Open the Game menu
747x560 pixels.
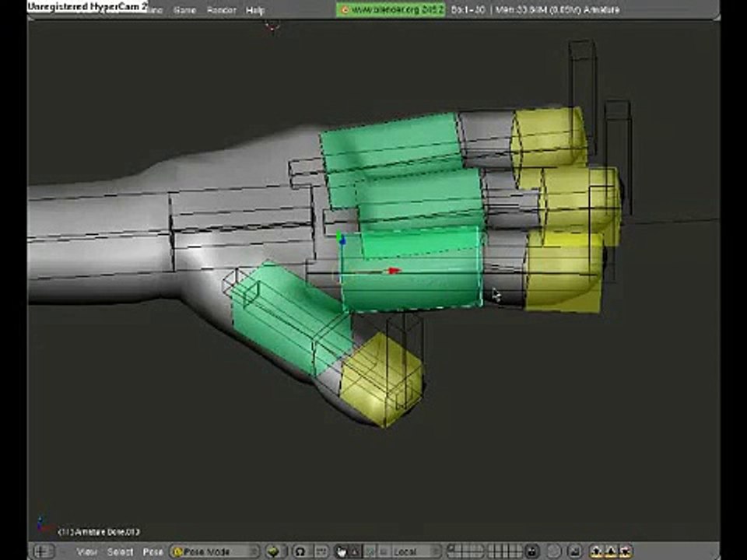(184, 9)
